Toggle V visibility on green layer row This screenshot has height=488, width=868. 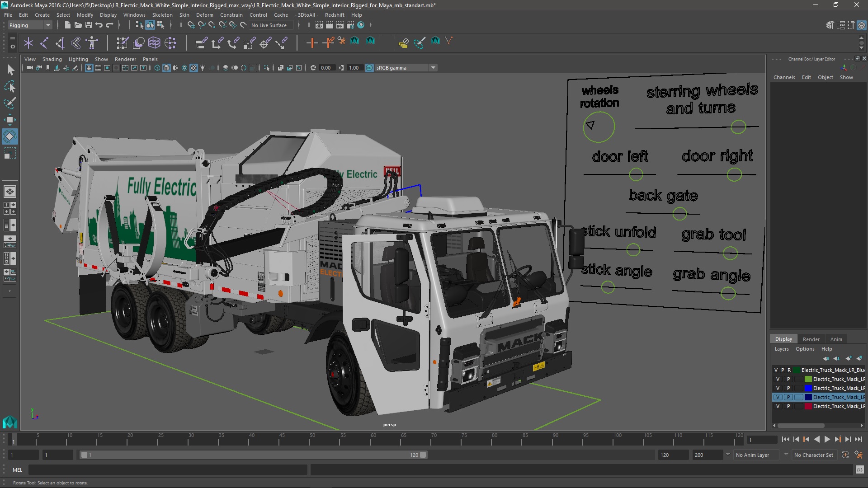(x=778, y=379)
